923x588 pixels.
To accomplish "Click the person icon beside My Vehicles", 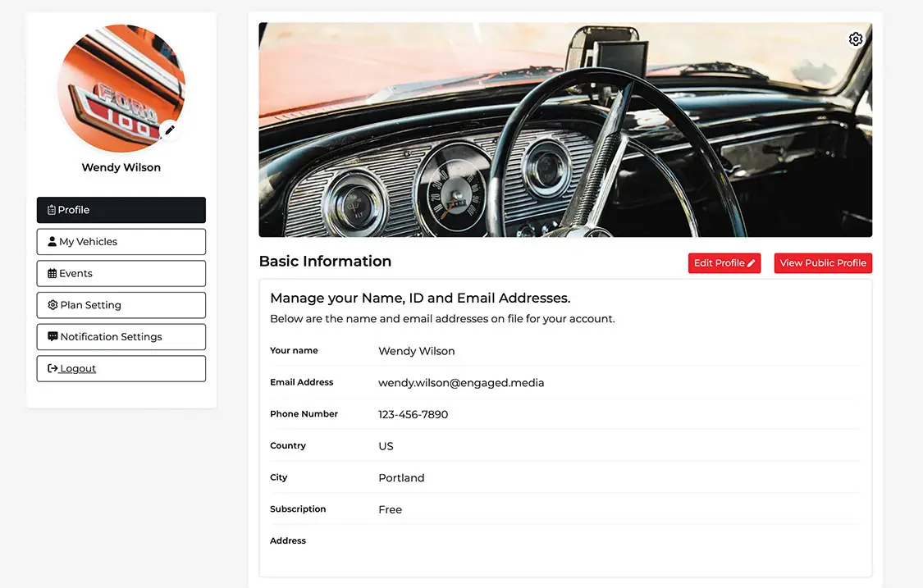I will (53, 242).
